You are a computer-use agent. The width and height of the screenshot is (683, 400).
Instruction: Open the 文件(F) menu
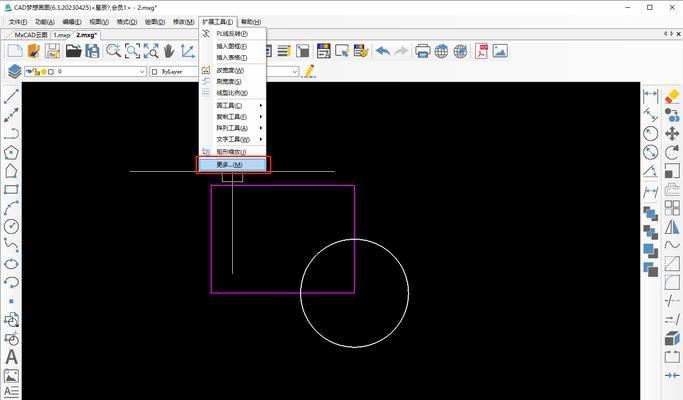pyautogui.click(x=18, y=22)
